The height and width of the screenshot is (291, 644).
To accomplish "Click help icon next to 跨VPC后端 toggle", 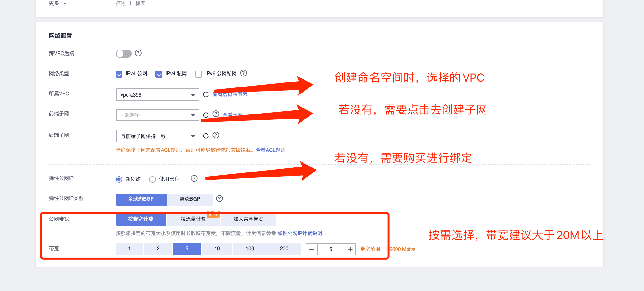I will click(x=138, y=53).
